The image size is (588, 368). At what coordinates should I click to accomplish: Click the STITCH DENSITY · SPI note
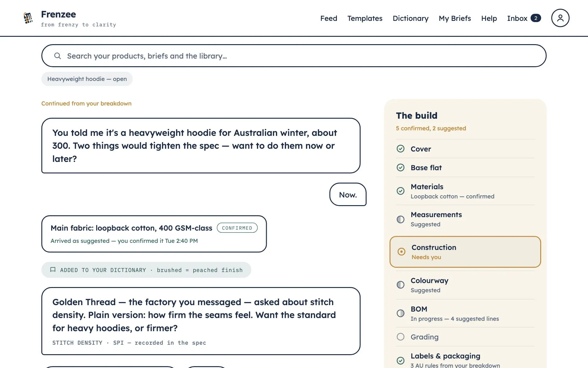pos(129,343)
